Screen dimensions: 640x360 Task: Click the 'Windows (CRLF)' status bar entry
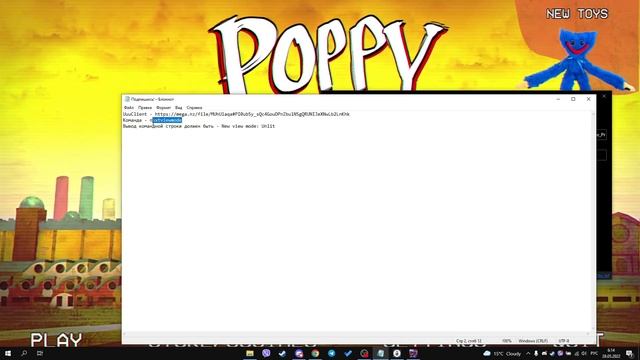click(x=533, y=340)
